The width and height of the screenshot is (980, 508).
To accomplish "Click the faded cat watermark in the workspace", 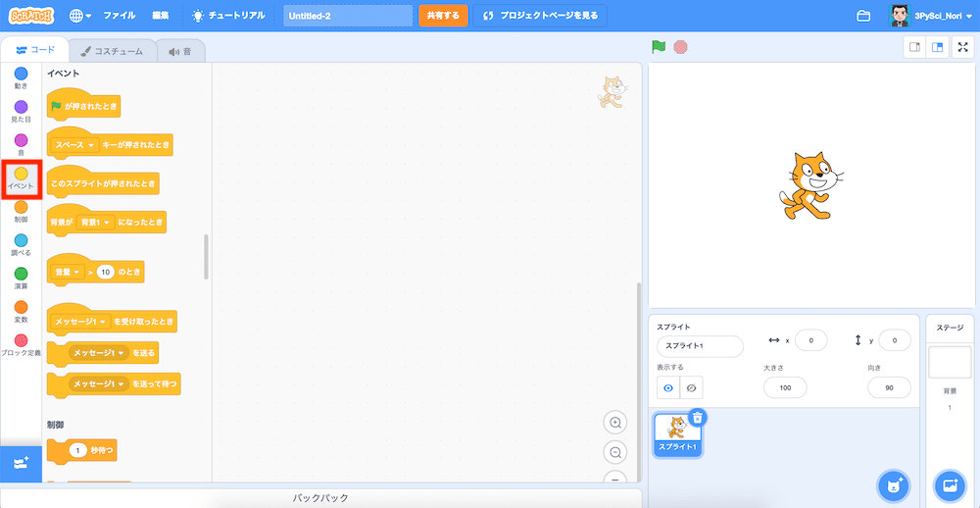I will click(x=612, y=92).
